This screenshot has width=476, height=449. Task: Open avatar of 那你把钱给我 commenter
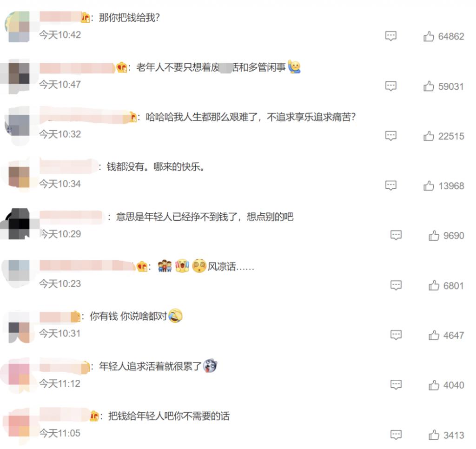point(18,26)
